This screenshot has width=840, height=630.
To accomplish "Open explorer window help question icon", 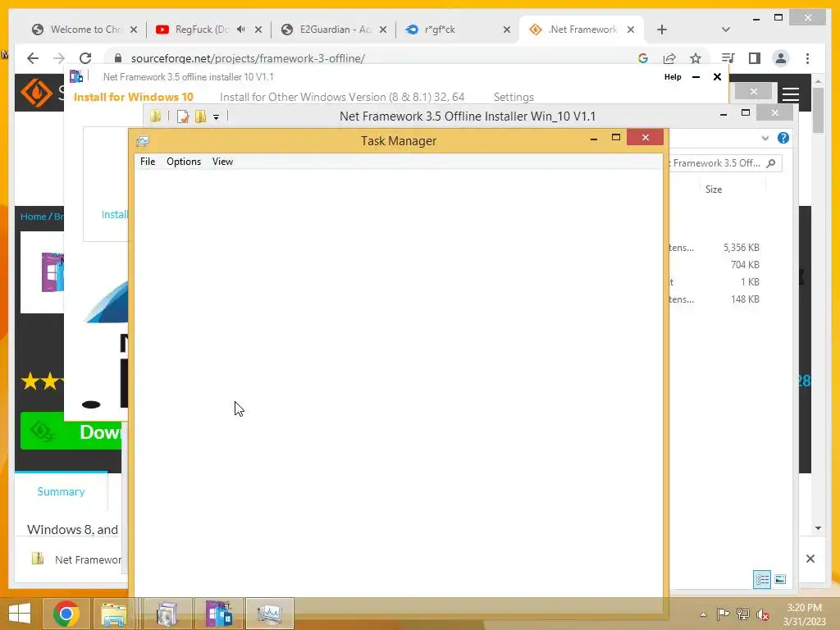I will [783, 138].
